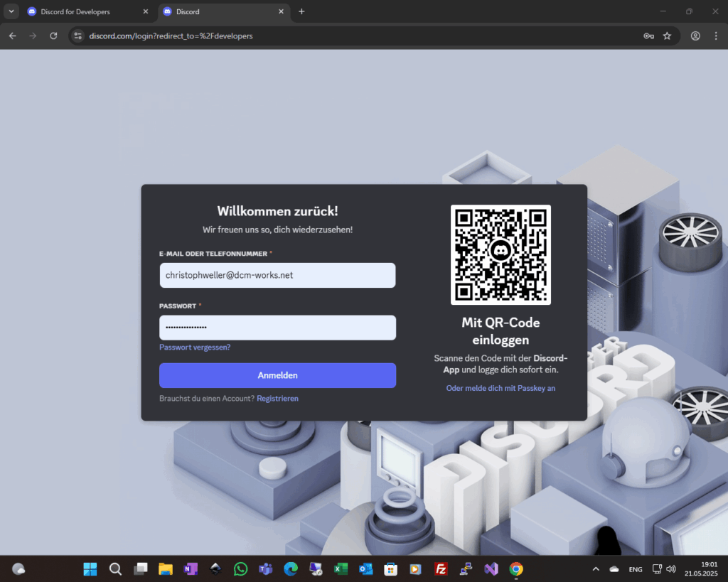Open OneDrive cloud icon in system tray
This screenshot has height=582, width=728.
[x=614, y=569]
